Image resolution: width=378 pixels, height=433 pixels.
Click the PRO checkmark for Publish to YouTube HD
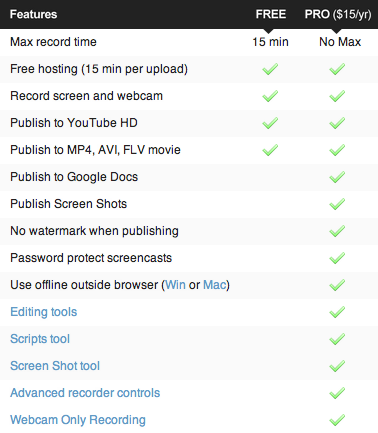[337, 123]
